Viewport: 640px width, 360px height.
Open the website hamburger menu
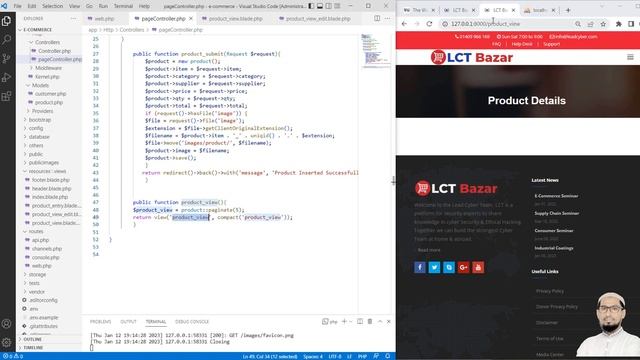click(x=630, y=57)
